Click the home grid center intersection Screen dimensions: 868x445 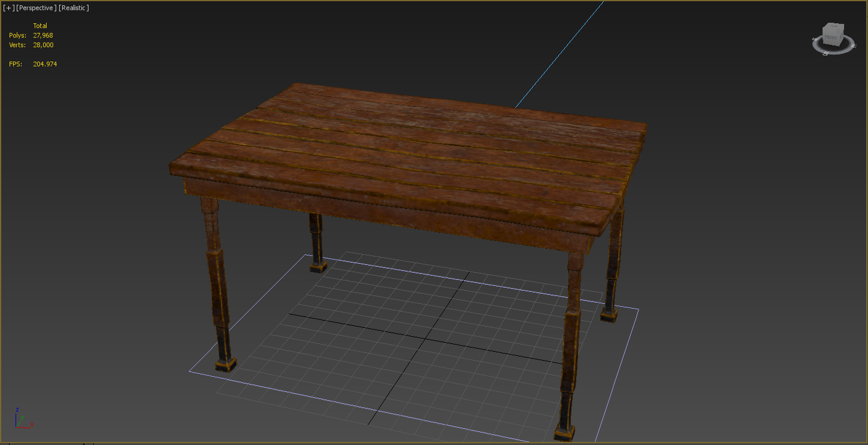click(x=426, y=337)
